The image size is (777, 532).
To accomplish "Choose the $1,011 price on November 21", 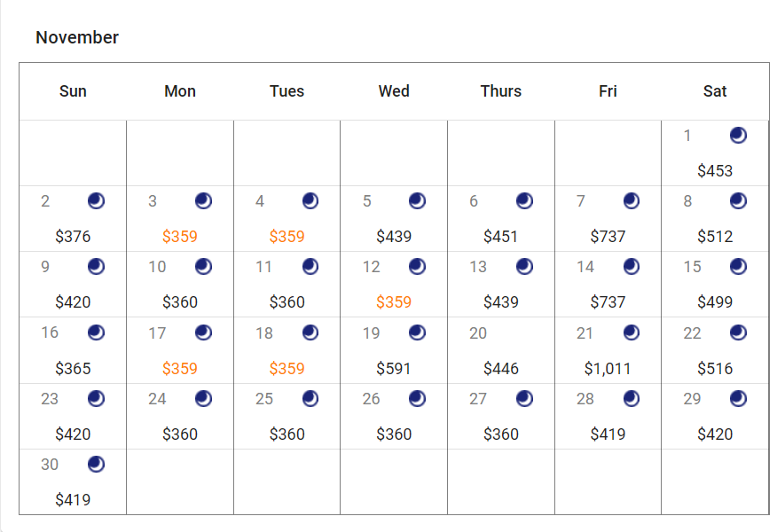I will (608, 368).
